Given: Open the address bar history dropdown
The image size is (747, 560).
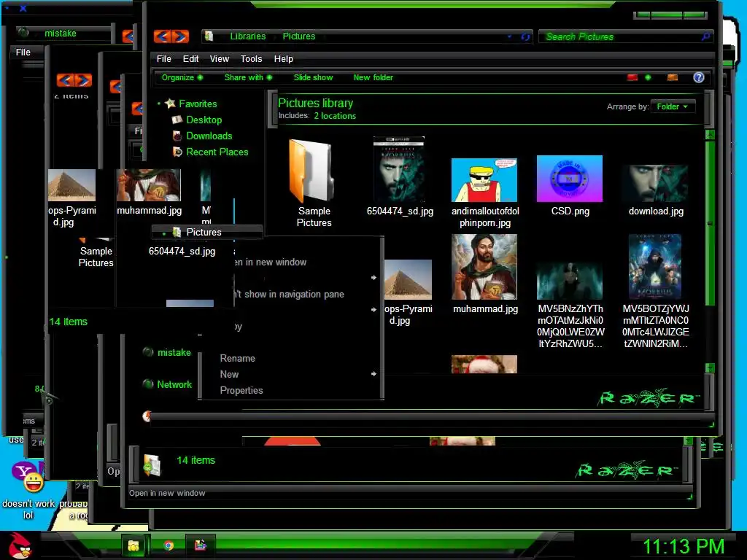Looking at the screenshot, I should pyautogui.click(x=510, y=36).
